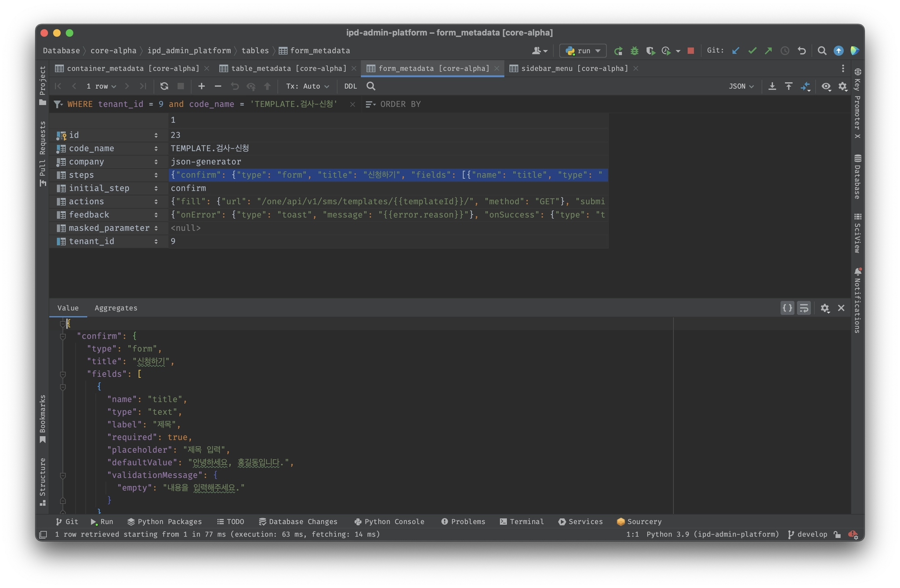This screenshot has height=588, width=900.
Task: Click the export data download icon
Action: tap(772, 86)
